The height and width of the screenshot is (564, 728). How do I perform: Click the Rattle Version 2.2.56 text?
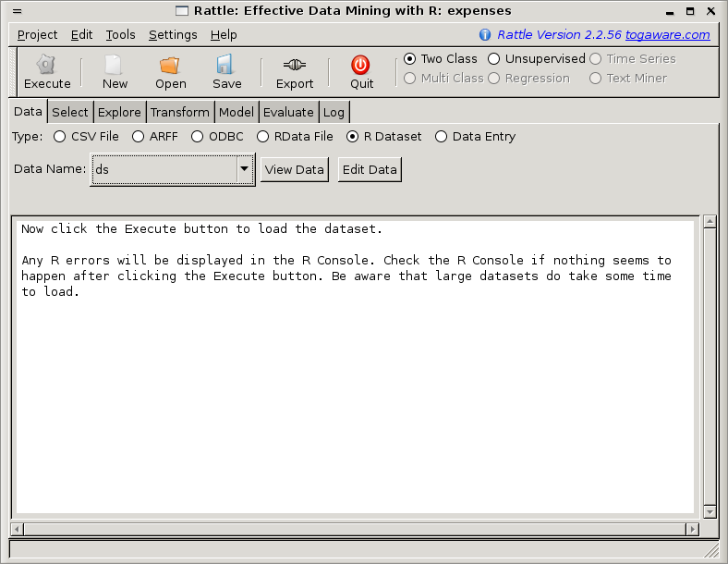pyautogui.click(x=559, y=35)
